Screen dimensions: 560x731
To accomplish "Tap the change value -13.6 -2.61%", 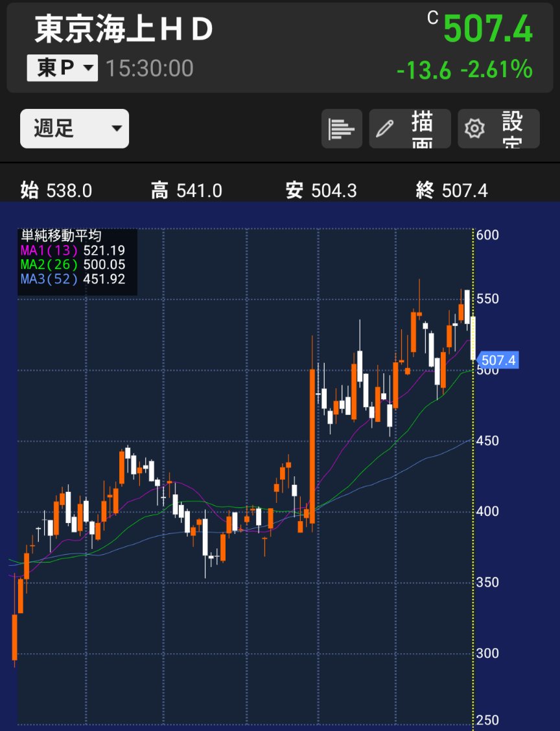I will click(x=465, y=69).
